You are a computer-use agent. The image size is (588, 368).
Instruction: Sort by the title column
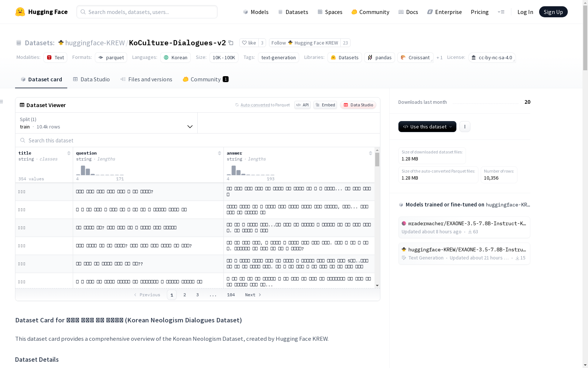click(69, 153)
